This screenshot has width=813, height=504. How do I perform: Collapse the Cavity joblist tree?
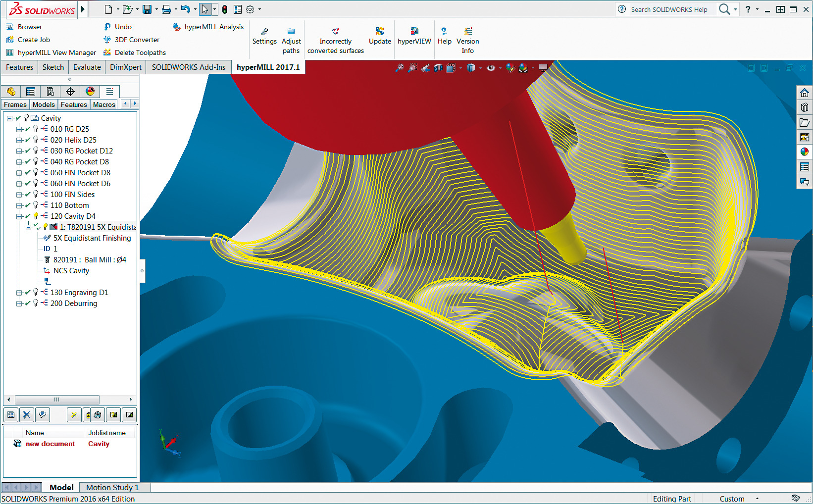(x=9, y=118)
